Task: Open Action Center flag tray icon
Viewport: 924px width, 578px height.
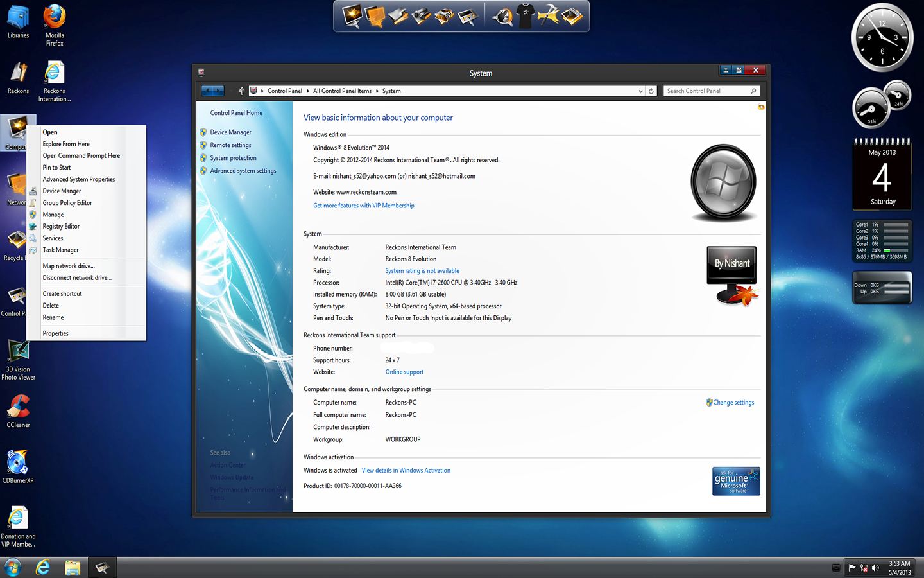Action: pyautogui.click(x=852, y=568)
